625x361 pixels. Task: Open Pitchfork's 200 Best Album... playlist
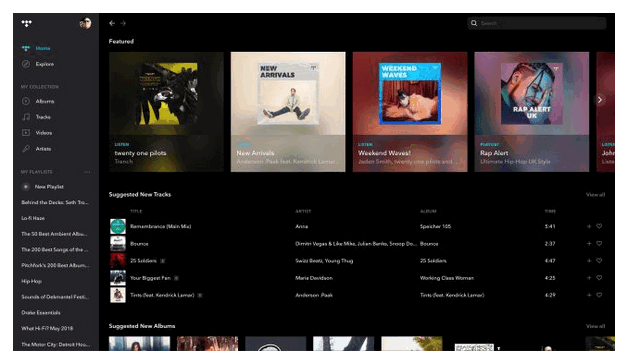coord(55,265)
